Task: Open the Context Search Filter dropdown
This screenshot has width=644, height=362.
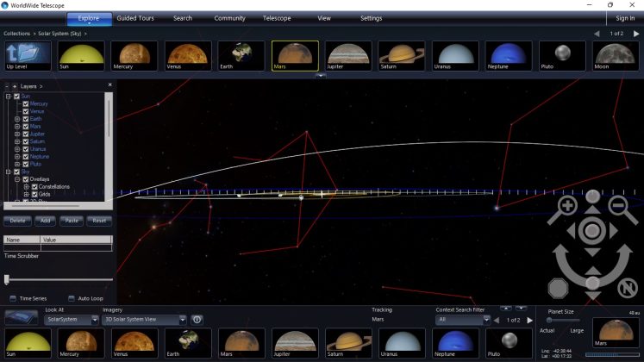Action: click(463, 320)
